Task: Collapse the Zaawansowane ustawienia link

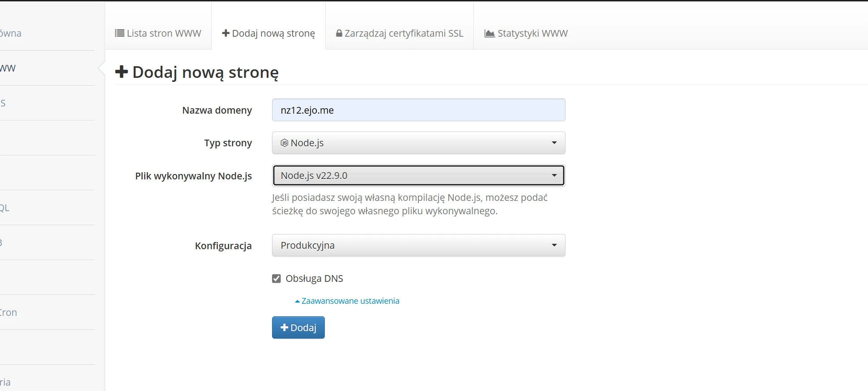Action: pyautogui.click(x=350, y=301)
